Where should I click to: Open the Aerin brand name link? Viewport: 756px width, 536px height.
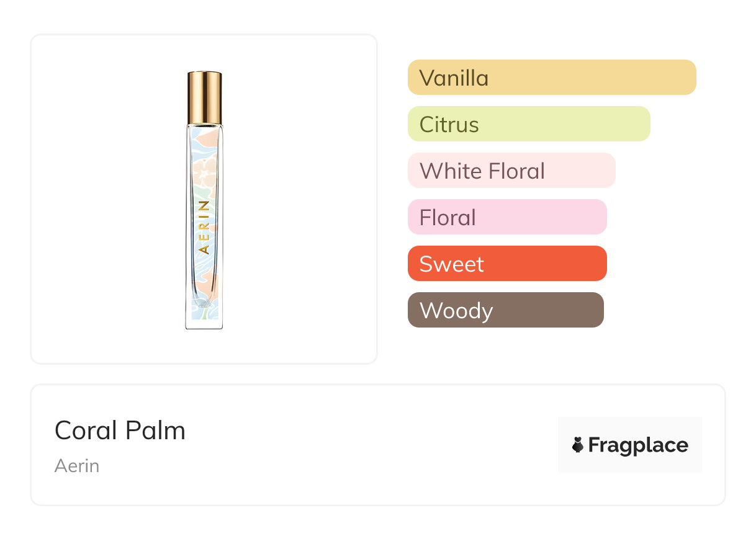point(77,466)
